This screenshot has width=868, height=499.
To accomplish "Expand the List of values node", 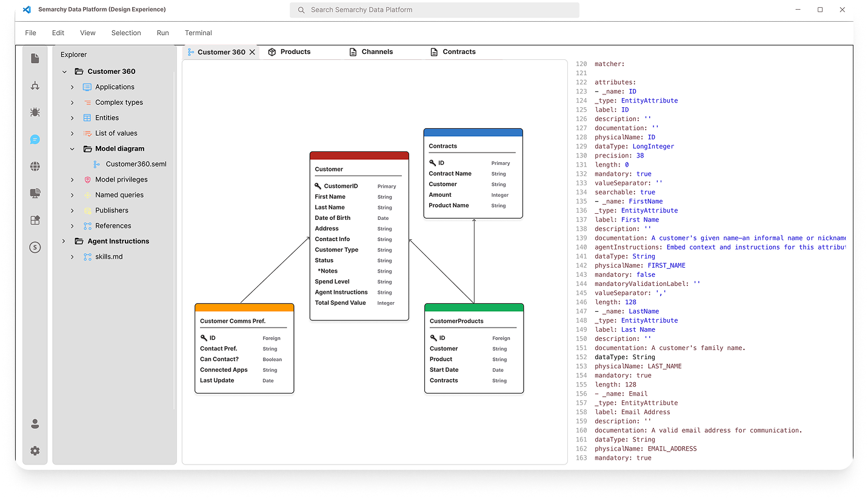I will [x=72, y=133].
